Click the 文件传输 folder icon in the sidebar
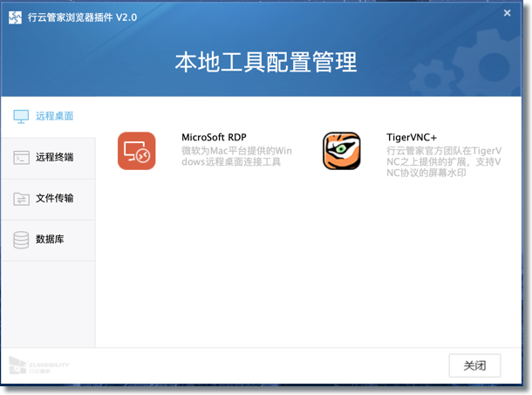The width and height of the screenshot is (532, 395). 21,199
